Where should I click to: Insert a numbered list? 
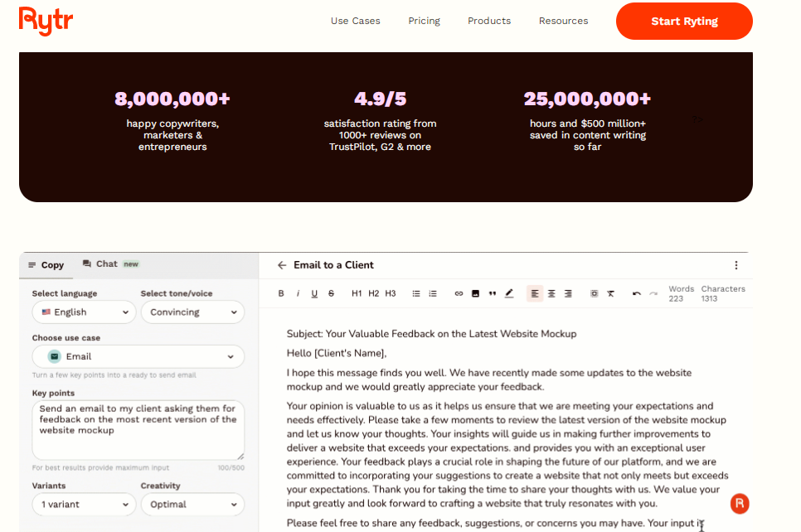click(x=433, y=293)
